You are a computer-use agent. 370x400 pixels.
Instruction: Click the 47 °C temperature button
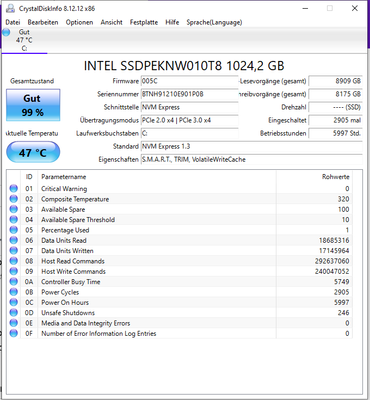pos(33,153)
